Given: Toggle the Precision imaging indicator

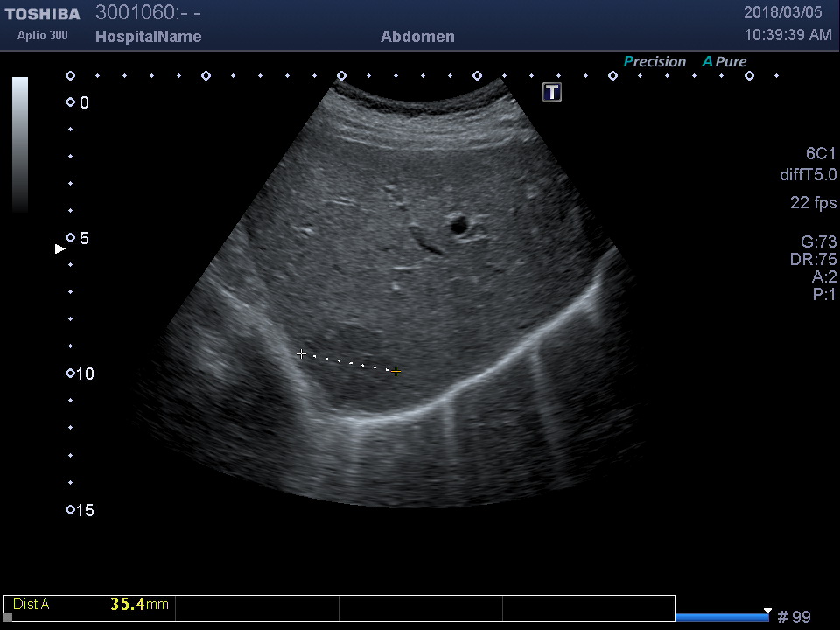Looking at the screenshot, I should click(x=654, y=62).
